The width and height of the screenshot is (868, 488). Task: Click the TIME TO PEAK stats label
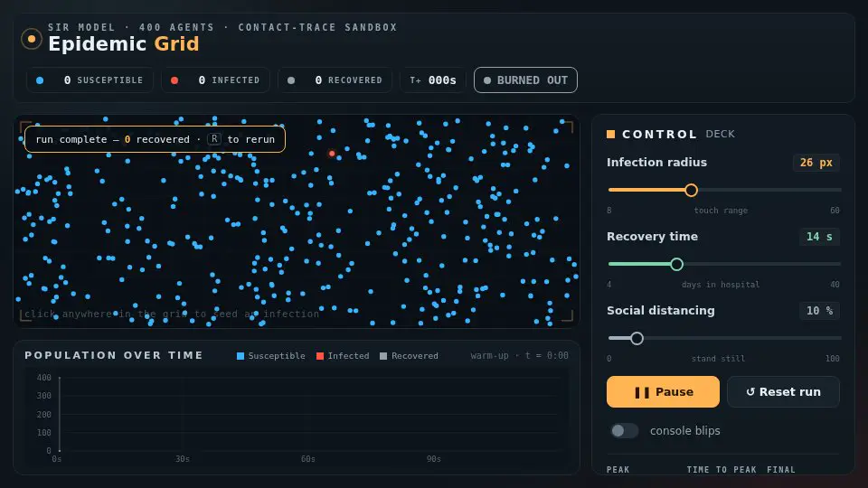722,470
